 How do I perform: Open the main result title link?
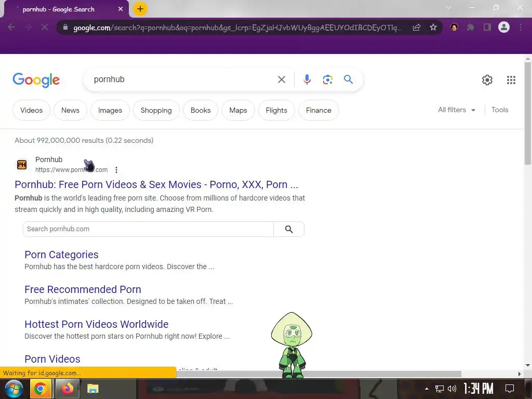coord(156,184)
